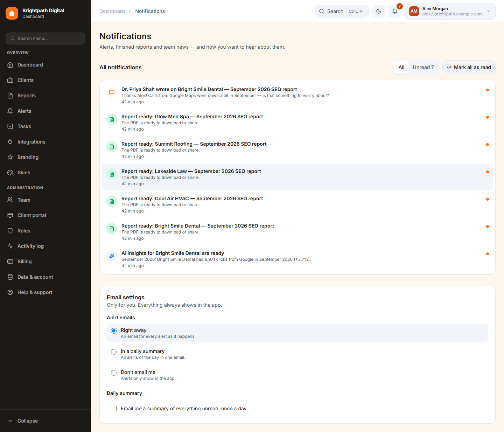
Task: Open Client portal via monitor icon
Action: (10, 215)
